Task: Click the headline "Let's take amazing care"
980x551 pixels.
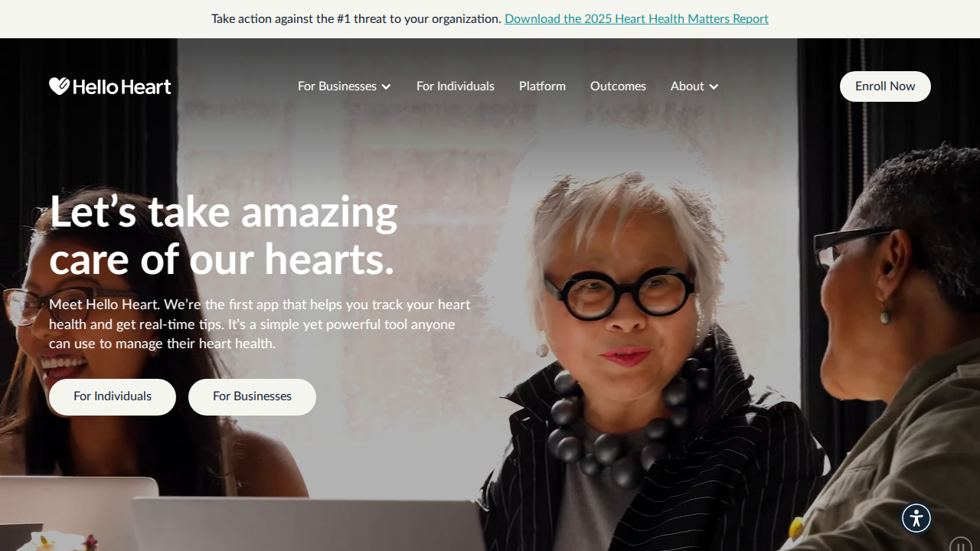Action: pos(223,235)
